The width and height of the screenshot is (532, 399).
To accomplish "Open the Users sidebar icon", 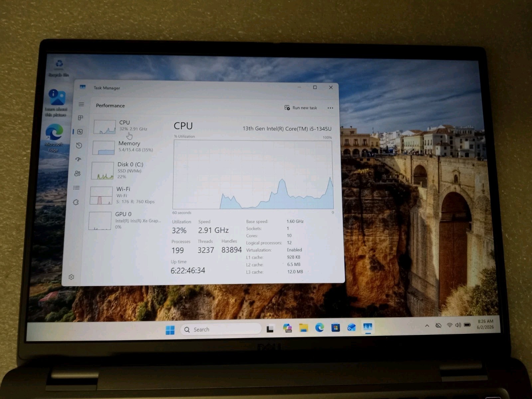I will [77, 173].
